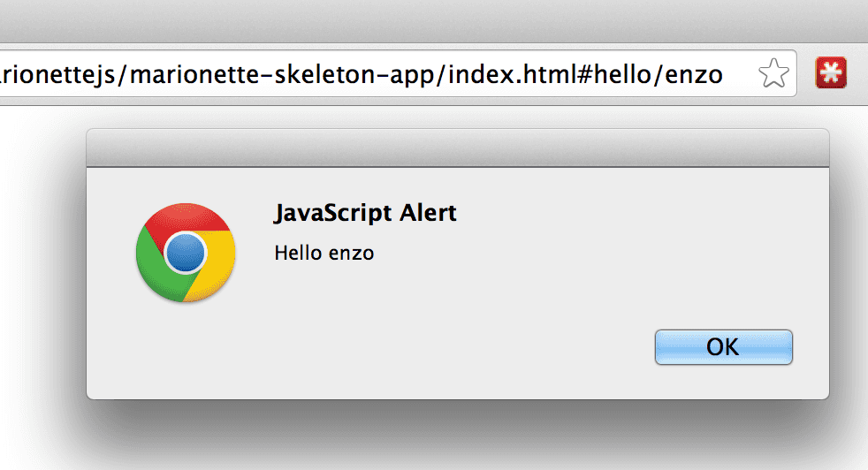Viewport: 868px width, 470px height.
Task: Click the word "enzo" in the alert message
Action: [x=352, y=254]
